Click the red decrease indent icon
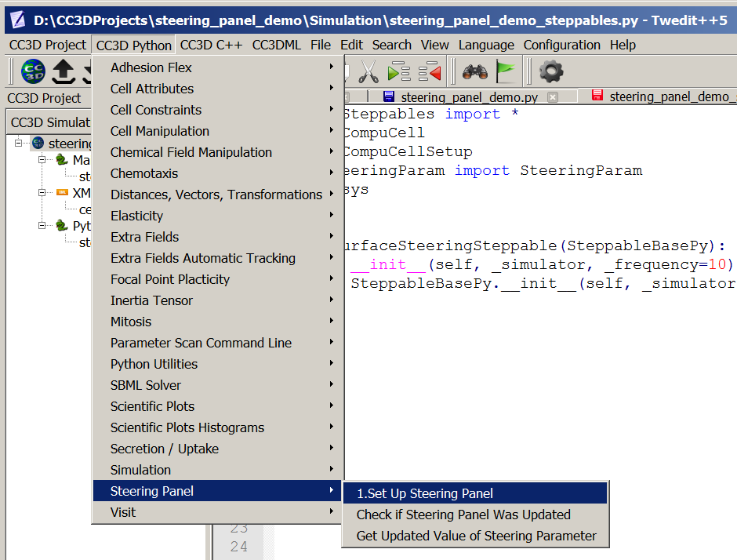This screenshot has height=560, width=737. click(x=430, y=72)
